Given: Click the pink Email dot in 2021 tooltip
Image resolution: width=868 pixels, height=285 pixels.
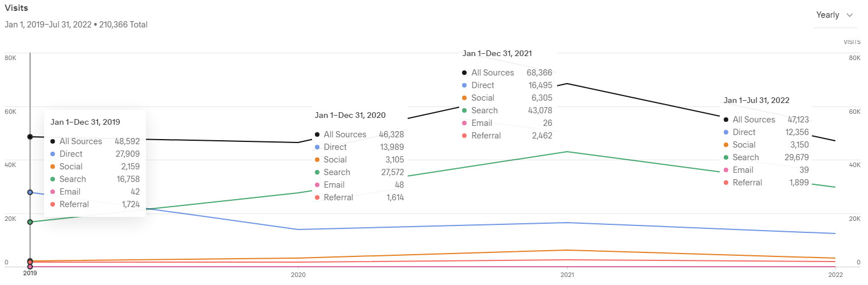Looking at the screenshot, I should click(x=465, y=123).
